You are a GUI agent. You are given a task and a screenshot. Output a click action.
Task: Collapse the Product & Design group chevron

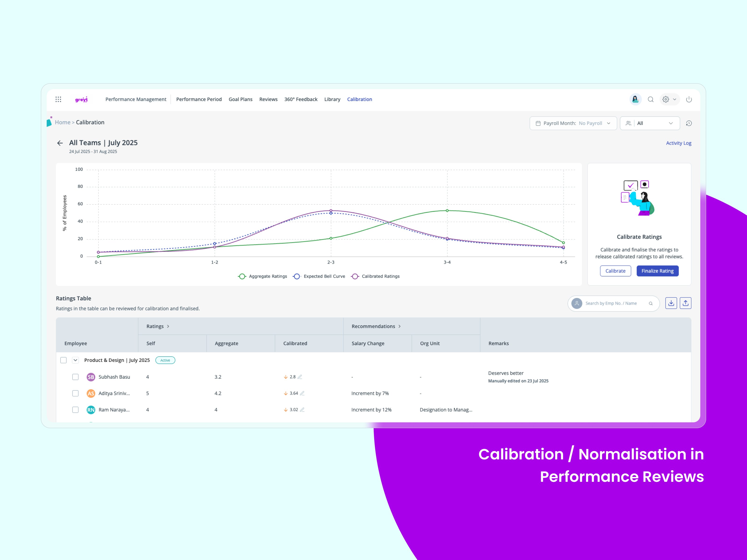pos(75,360)
